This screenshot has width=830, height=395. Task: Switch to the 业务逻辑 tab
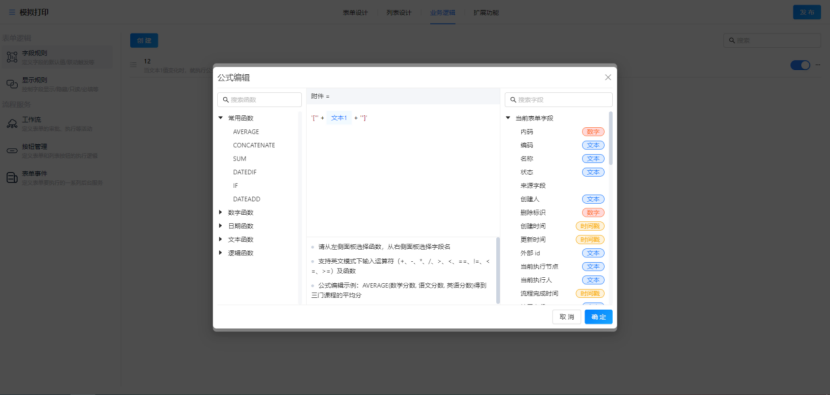click(443, 12)
